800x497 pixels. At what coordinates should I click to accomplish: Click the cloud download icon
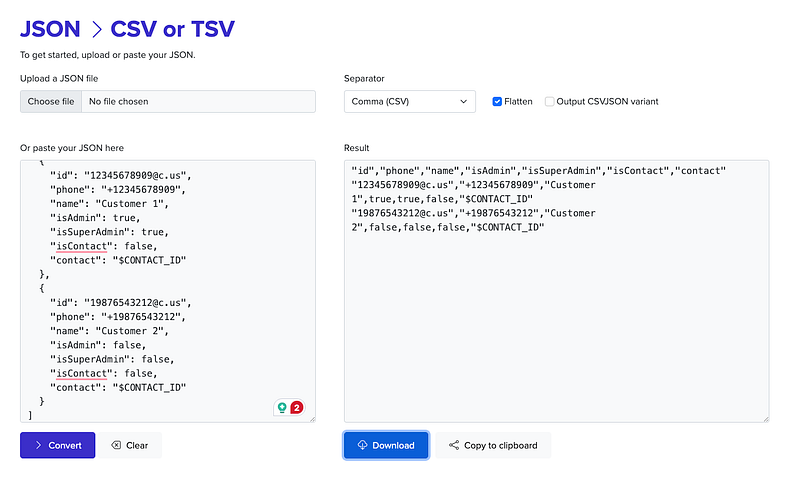click(x=362, y=446)
